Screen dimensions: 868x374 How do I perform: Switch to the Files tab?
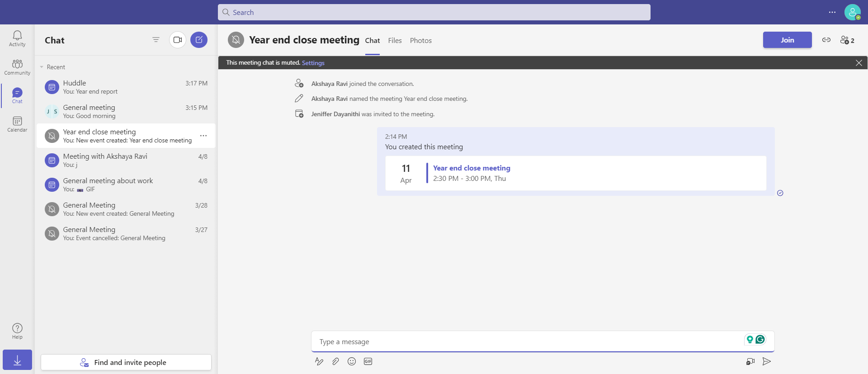pos(395,41)
